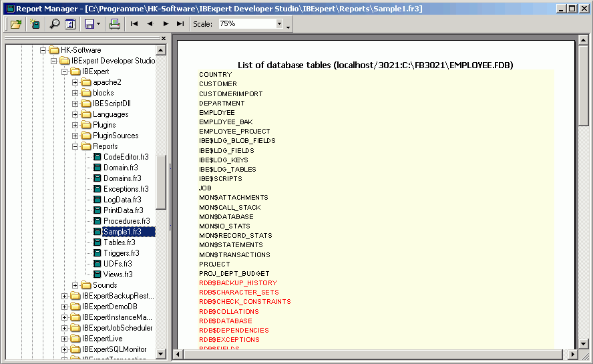Expand the blocks folder
Viewport: 593px width, 364px height.
click(75, 93)
